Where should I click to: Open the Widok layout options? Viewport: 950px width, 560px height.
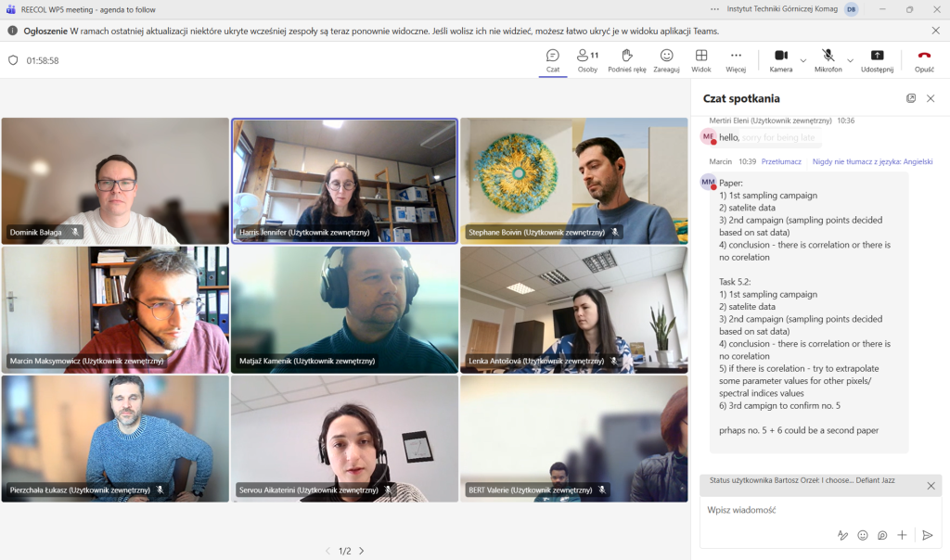(x=701, y=60)
